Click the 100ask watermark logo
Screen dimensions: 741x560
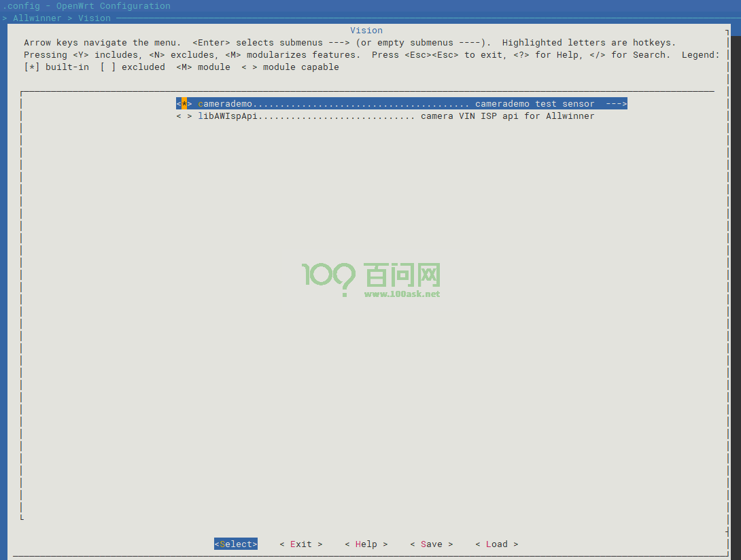(x=371, y=275)
